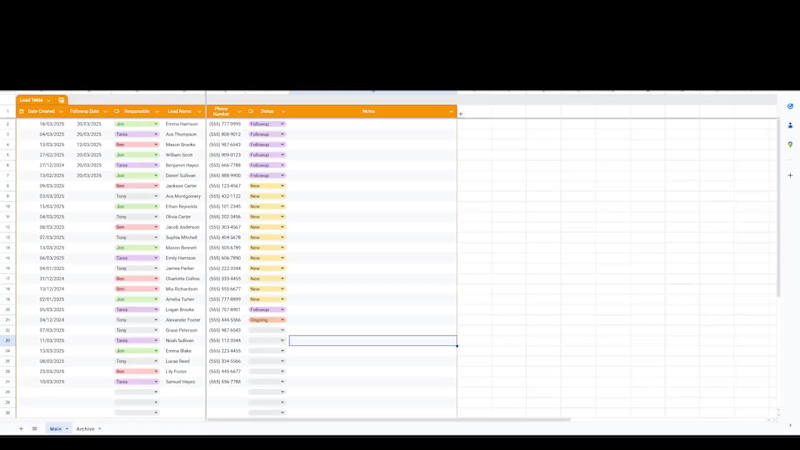The image size is (800, 450).
Task: Open Date Created column menu arrow
Action: click(61, 111)
